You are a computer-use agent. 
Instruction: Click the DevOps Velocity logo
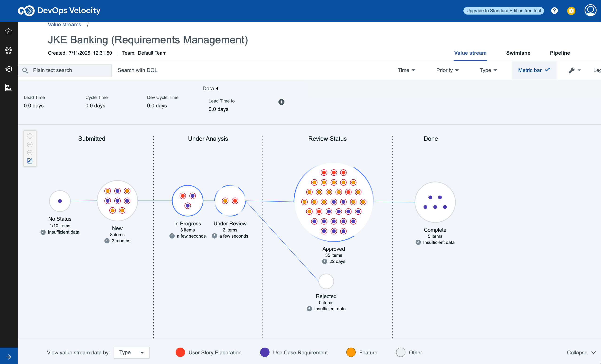click(x=59, y=11)
